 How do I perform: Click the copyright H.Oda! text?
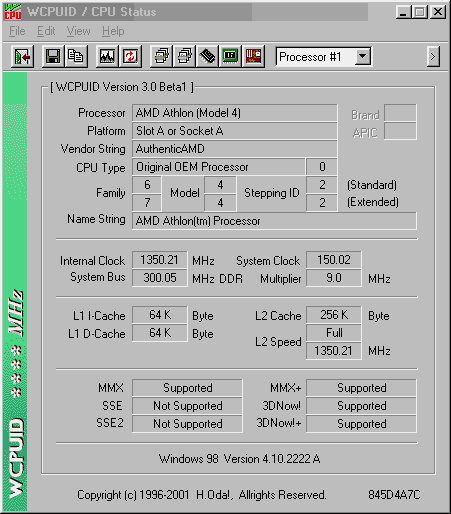coord(201,495)
